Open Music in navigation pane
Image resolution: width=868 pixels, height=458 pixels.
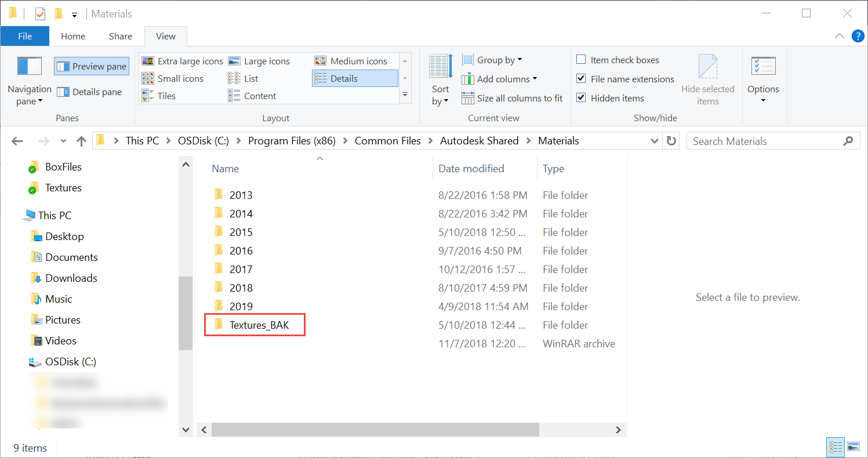pyautogui.click(x=59, y=299)
